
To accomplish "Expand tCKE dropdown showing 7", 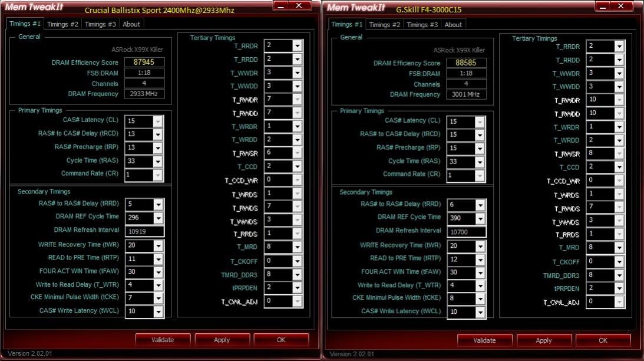I will (158, 298).
